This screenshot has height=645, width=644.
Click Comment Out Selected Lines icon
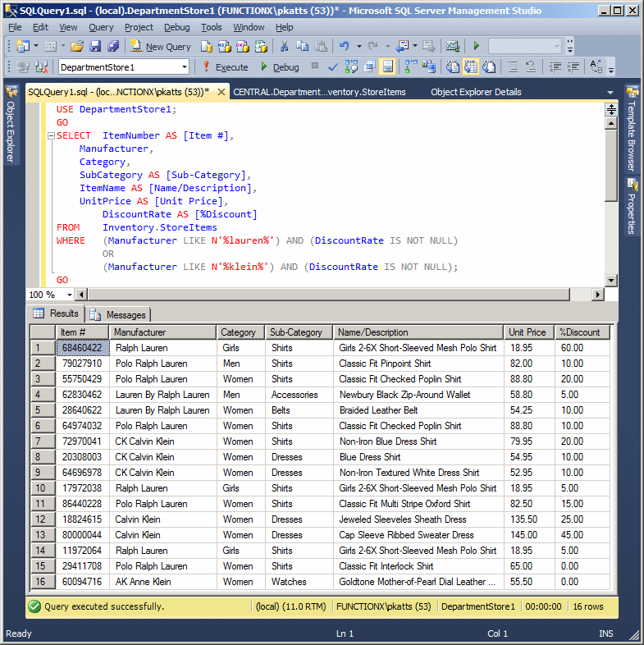[513, 66]
